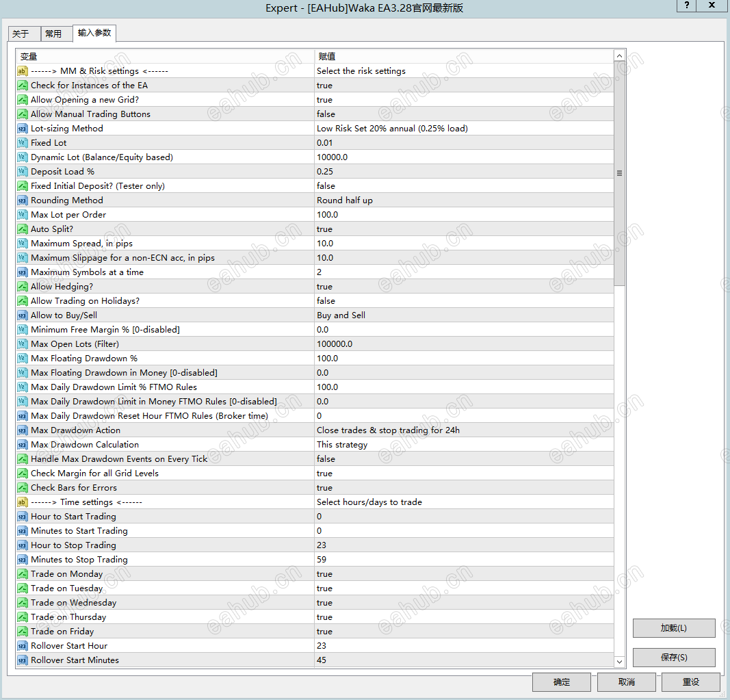Edit the Max Open Lots value 100000.0
Image resolution: width=730 pixels, height=700 pixels.
464,343
